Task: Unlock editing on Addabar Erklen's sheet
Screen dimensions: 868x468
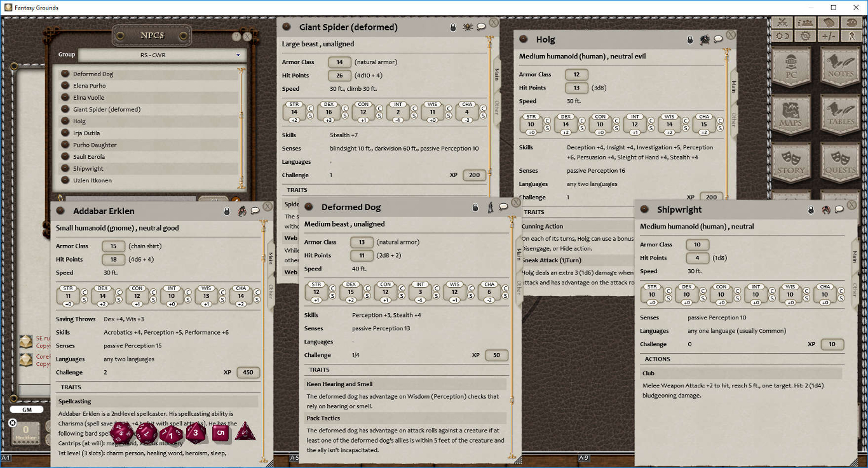Action: point(227,211)
